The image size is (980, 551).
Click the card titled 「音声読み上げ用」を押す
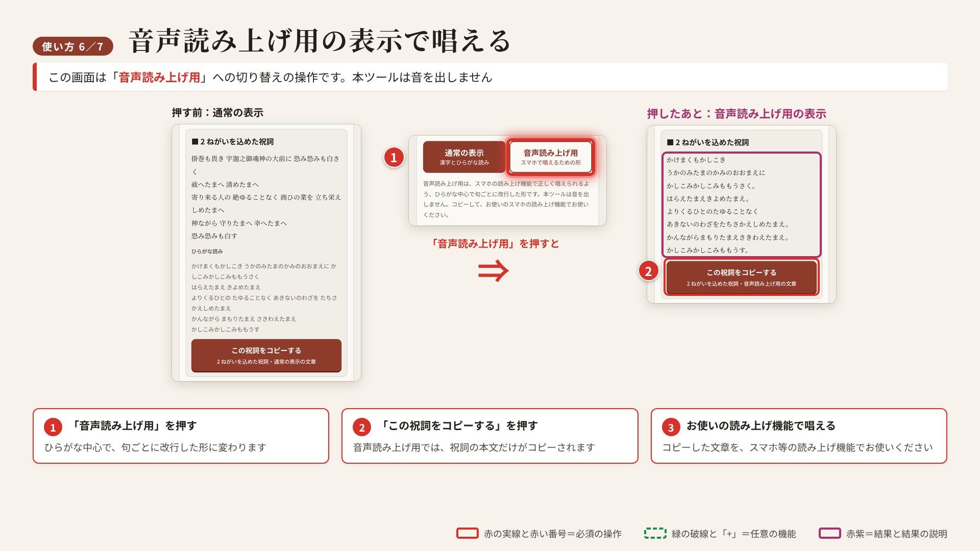181,436
